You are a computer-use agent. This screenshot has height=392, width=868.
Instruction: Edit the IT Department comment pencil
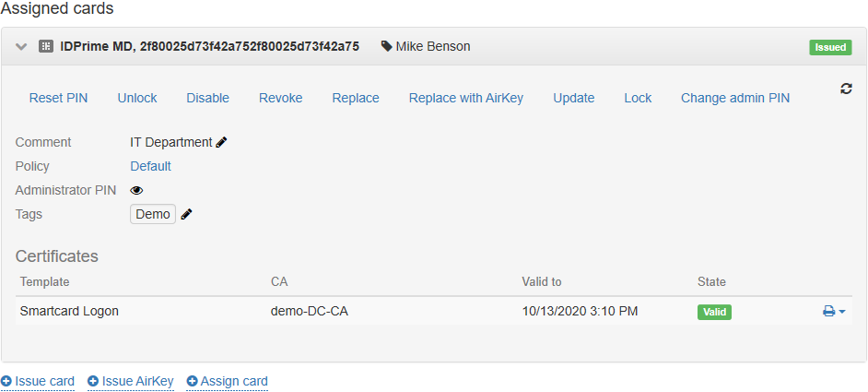pos(221,142)
